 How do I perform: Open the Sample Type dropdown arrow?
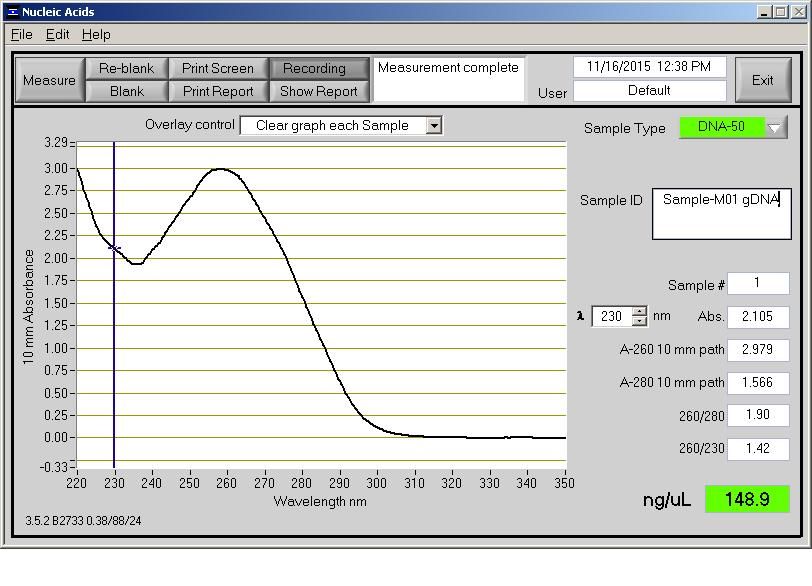click(x=775, y=127)
